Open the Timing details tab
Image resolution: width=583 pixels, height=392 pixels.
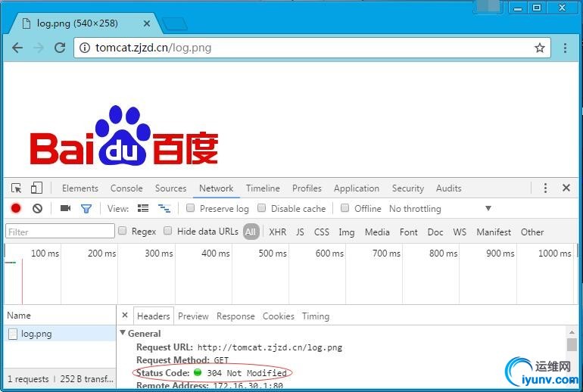315,316
